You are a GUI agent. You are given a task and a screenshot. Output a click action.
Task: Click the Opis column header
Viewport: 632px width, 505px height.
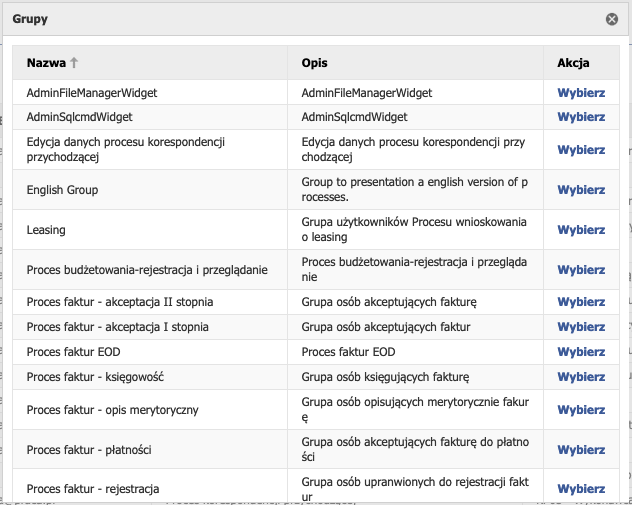(x=314, y=62)
